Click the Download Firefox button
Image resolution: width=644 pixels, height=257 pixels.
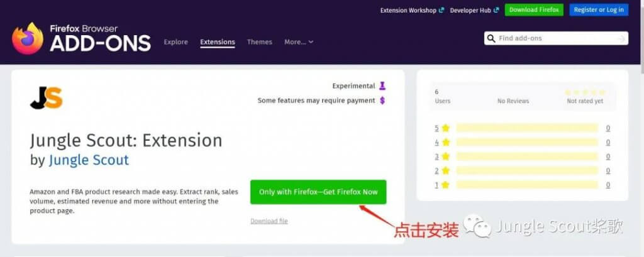tap(534, 10)
